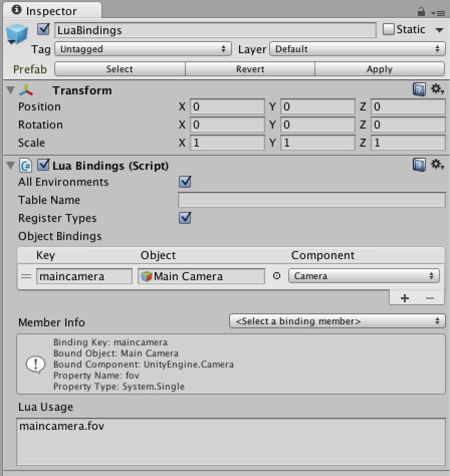Open the object picker for Main Camera binding

coord(276,276)
